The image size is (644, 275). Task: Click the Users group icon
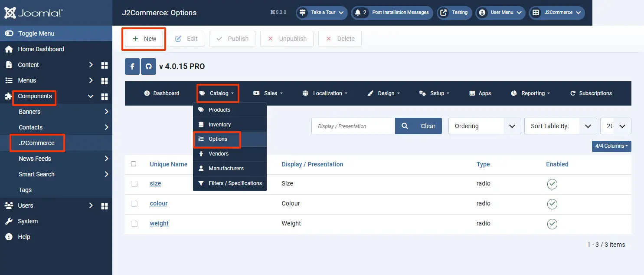(9, 205)
